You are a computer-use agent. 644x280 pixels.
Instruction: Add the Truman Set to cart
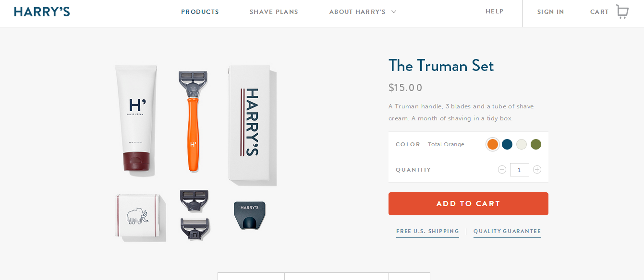468,204
